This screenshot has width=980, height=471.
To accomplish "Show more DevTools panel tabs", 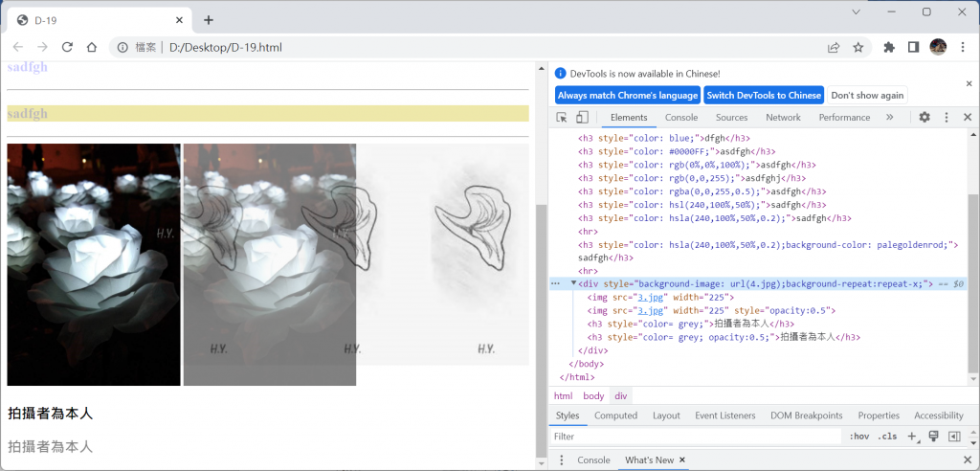I will point(889,118).
